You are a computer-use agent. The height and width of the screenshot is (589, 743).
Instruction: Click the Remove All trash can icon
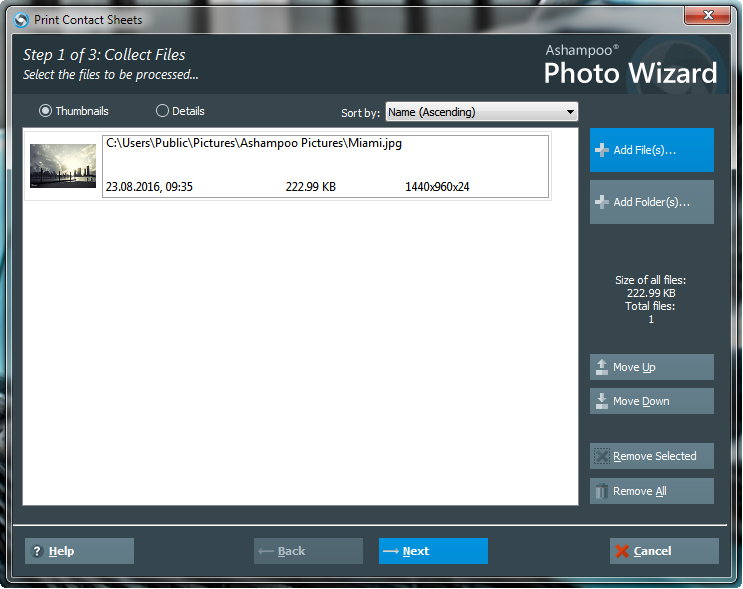coord(602,491)
